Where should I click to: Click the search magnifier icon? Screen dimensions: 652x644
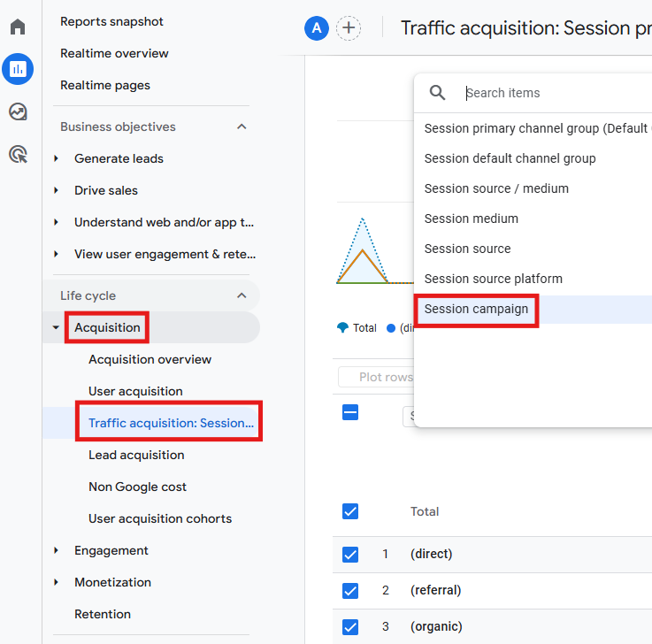pyautogui.click(x=437, y=93)
